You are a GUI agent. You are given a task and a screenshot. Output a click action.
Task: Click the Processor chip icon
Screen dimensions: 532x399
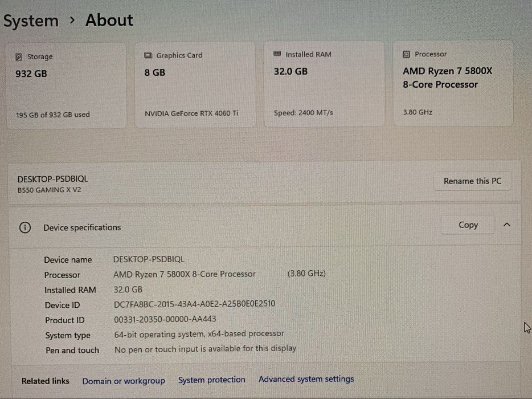[x=406, y=54]
